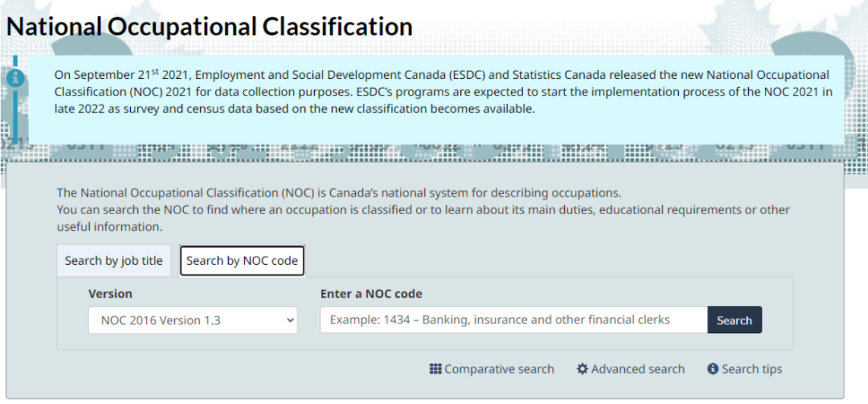Click the Version field label

pos(110,294)
